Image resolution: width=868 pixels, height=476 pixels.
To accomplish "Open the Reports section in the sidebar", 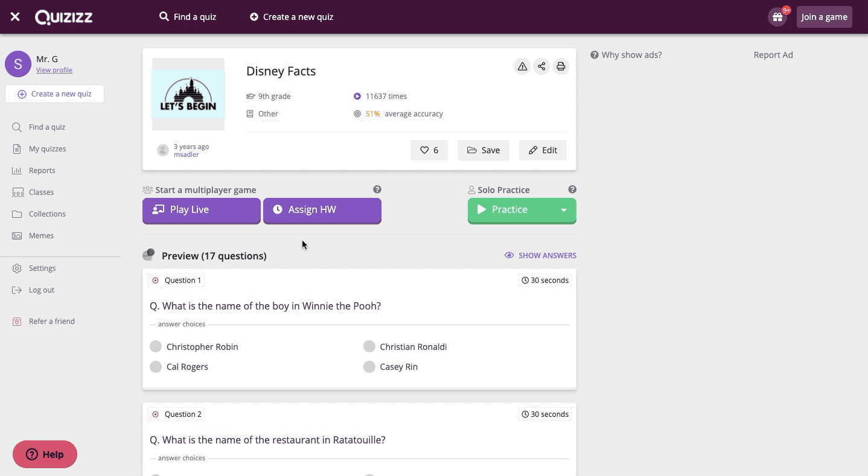I will (42, 170).
